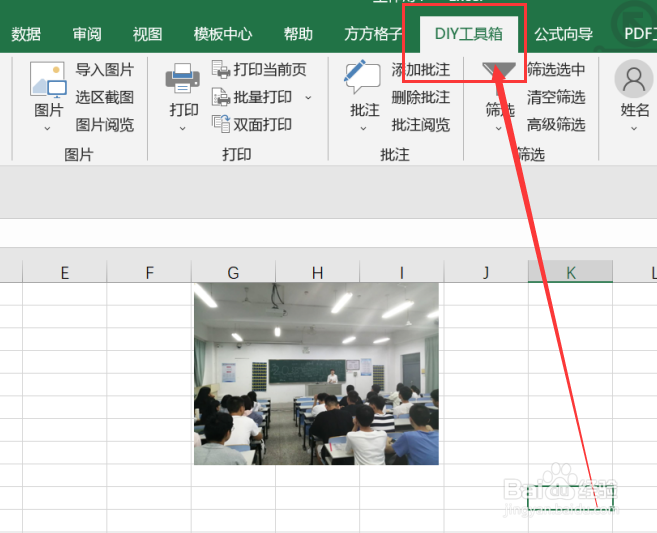Click the formula bar input area
Screen dimensions: 657x533
[x=328, y=233]
